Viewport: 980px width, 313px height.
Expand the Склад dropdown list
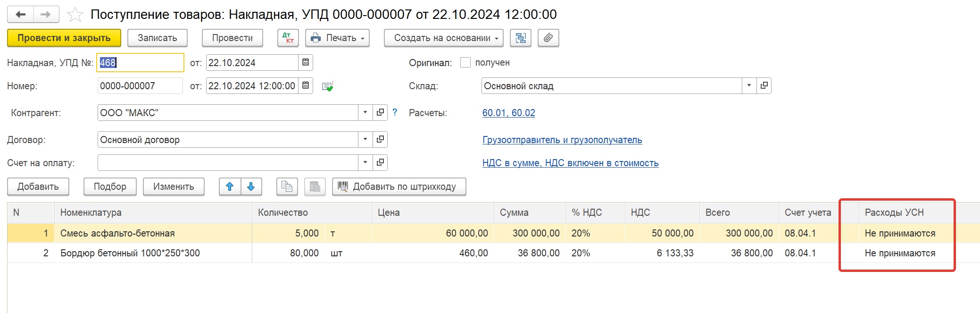[749, 85]
